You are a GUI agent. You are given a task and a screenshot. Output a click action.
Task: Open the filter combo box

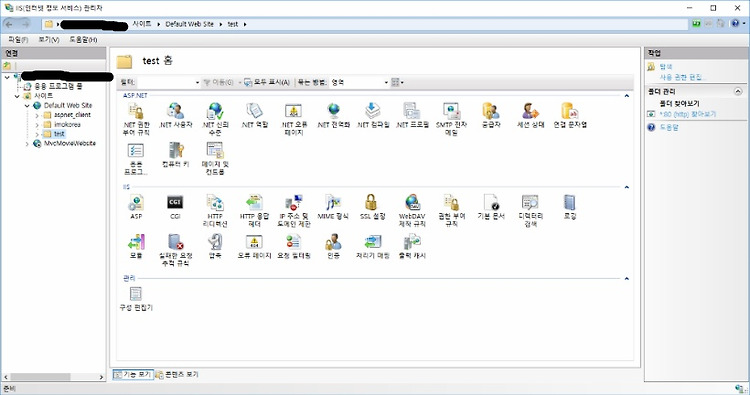168,82
